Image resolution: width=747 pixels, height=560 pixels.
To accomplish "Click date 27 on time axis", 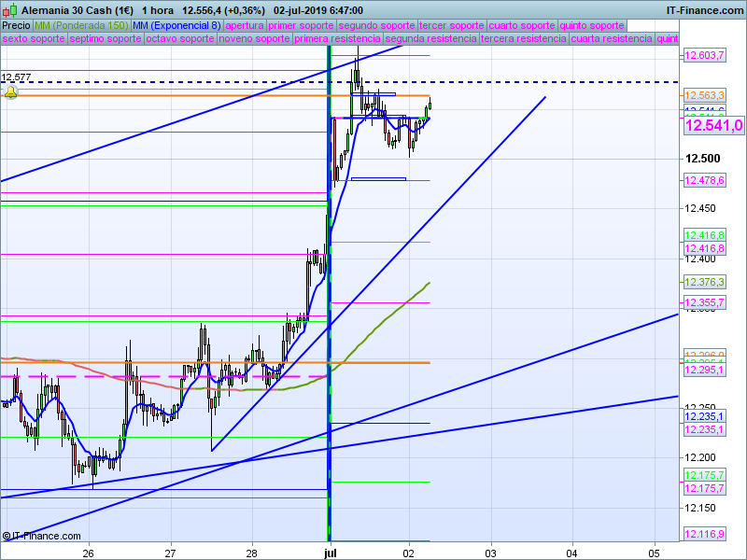I will point(171,553).
